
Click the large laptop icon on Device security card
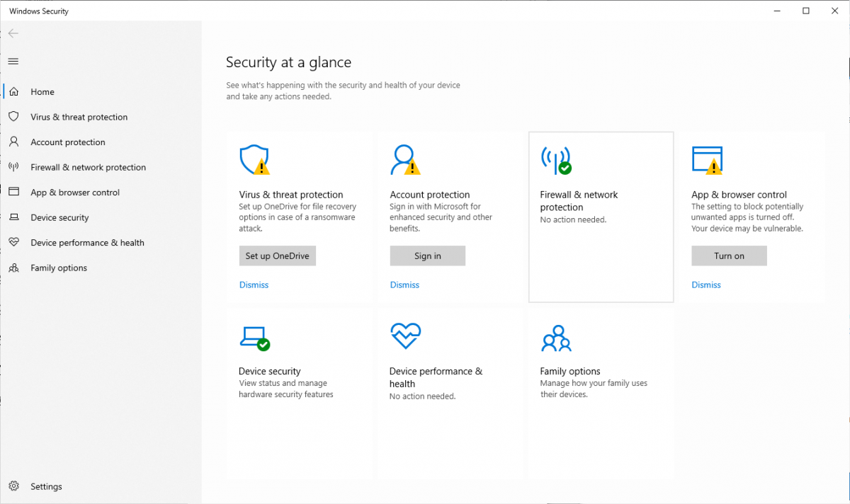coord(255,338)
